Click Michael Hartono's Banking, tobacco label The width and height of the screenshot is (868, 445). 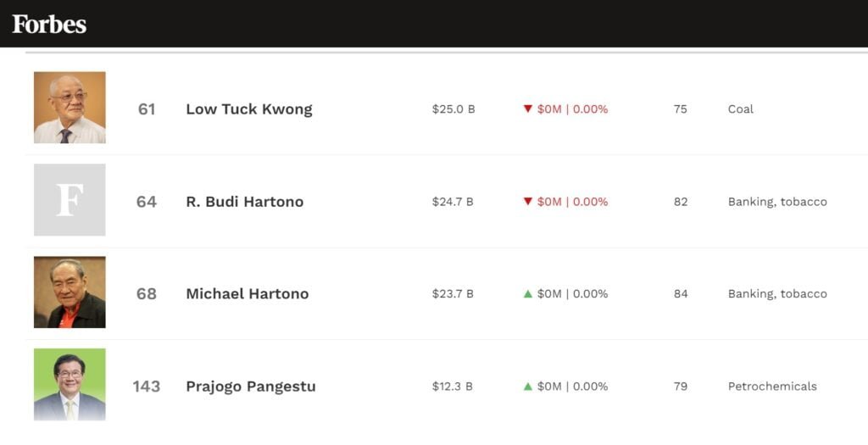click(x=777, y=294)
